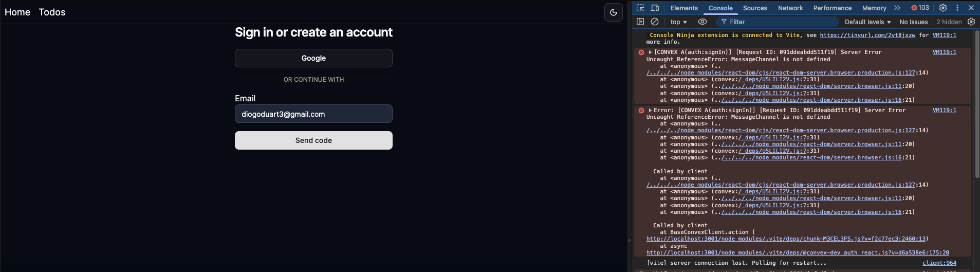Expand the first CONVEX signIn error entry
The height and width of the screenshot is (272, 980).
coord(650,52)
